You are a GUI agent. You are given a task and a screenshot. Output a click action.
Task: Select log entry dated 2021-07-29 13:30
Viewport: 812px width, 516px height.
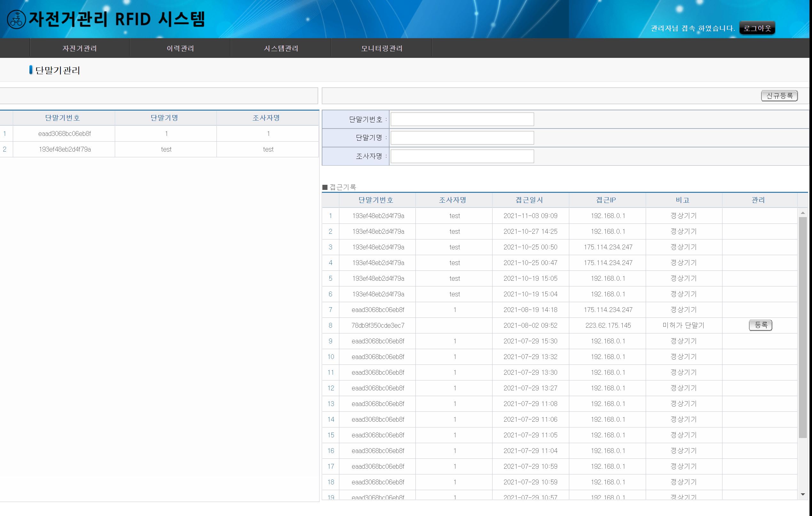560,372
